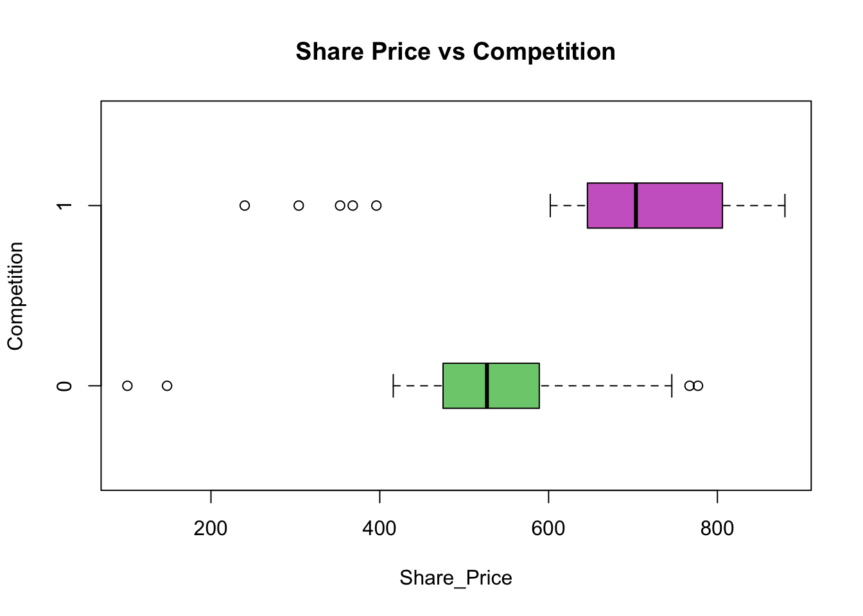Image resolution: width=863 pixels, height=616 pixels.
Task: Select the leftmost outlier in Competition 0 row
Action: click(127, 386)
